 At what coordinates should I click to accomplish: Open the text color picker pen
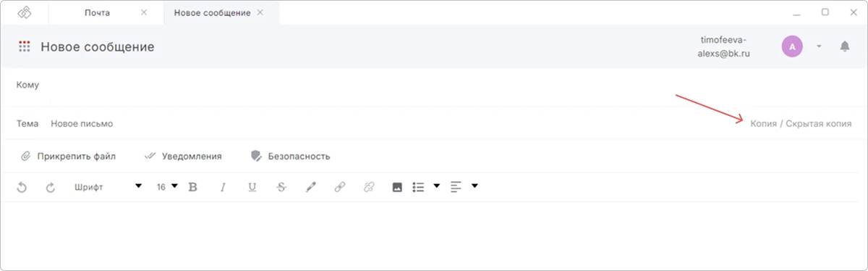[311, 187]
